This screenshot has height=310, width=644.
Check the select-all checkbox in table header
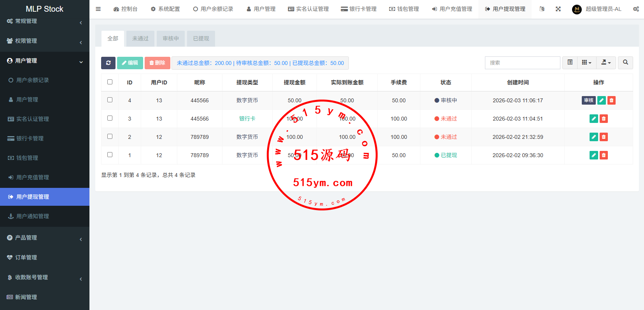point(110,82)
